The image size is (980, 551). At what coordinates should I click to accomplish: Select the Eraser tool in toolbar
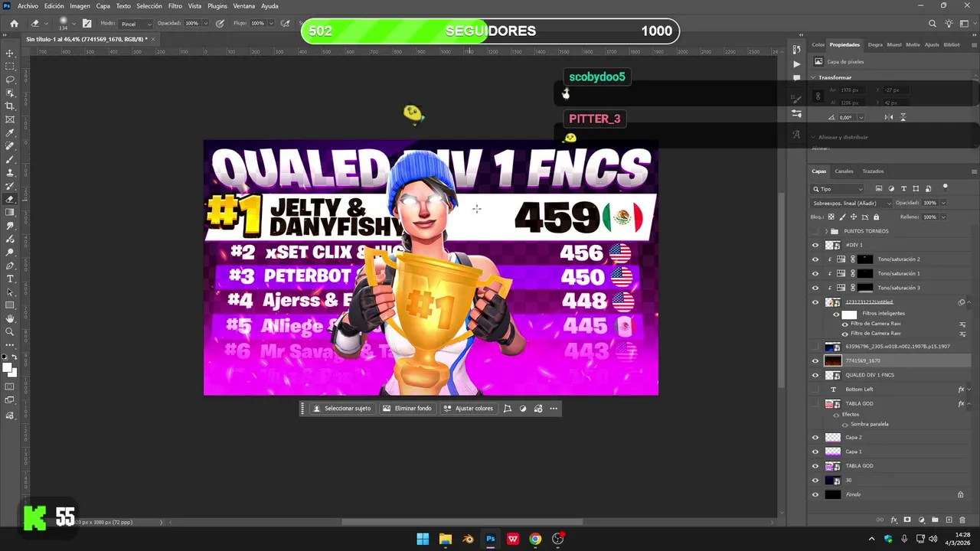point(10,199)
